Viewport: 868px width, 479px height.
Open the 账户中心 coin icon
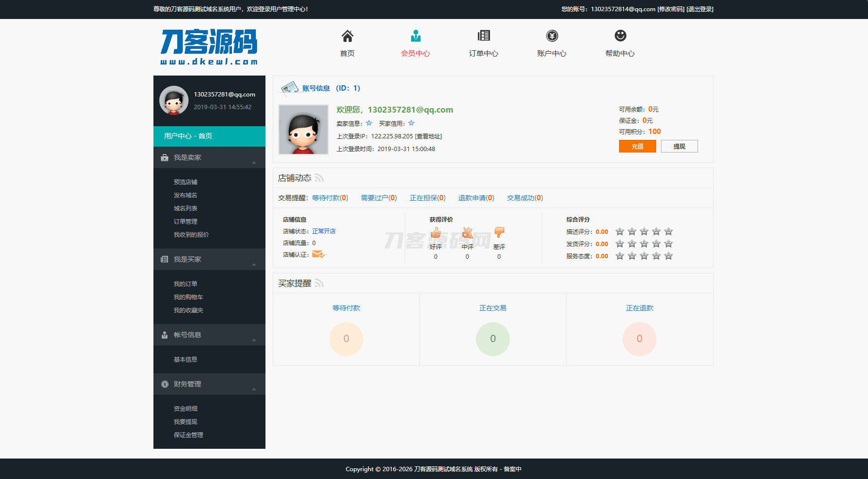552,36
